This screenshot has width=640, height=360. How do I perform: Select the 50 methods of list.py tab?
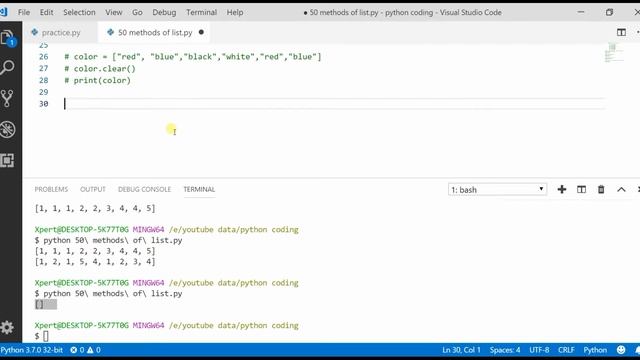pos(154,32)
